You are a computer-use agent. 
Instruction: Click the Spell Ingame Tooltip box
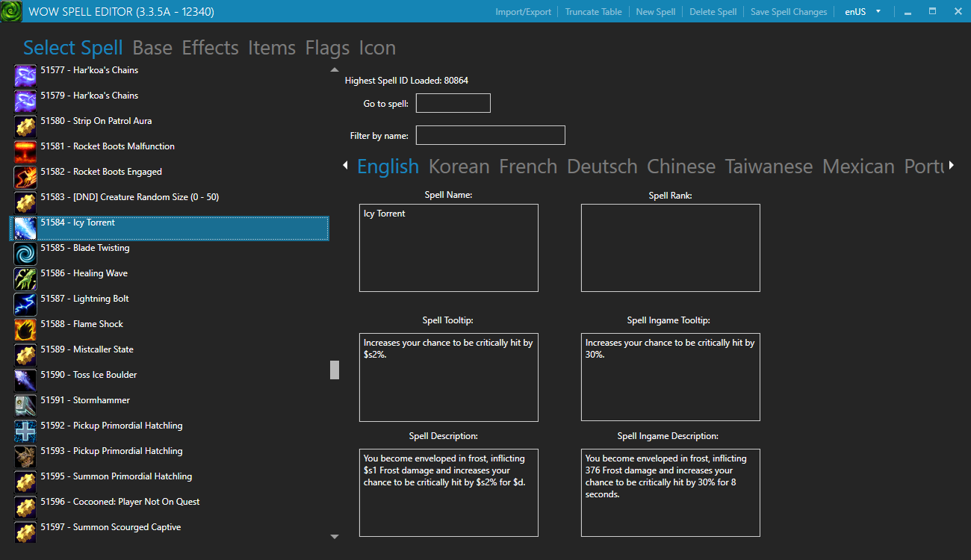click(x=671, y=377)
